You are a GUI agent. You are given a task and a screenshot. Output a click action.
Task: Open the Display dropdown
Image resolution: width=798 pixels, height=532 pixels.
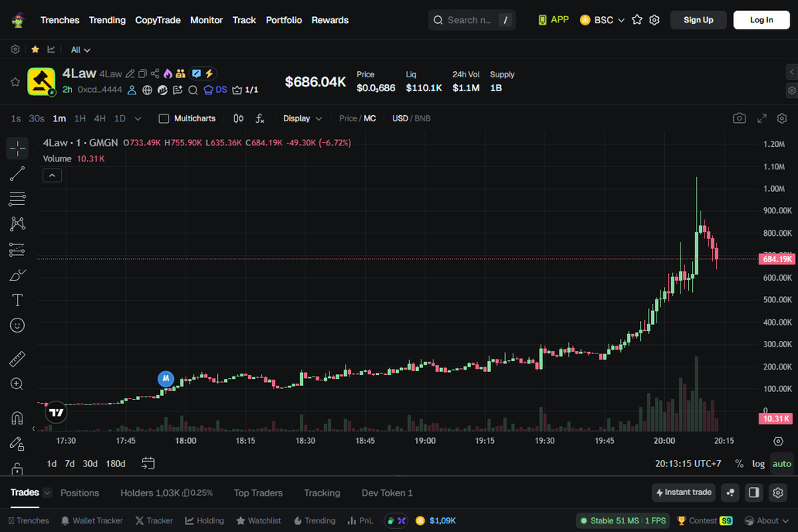coord(302,118)
